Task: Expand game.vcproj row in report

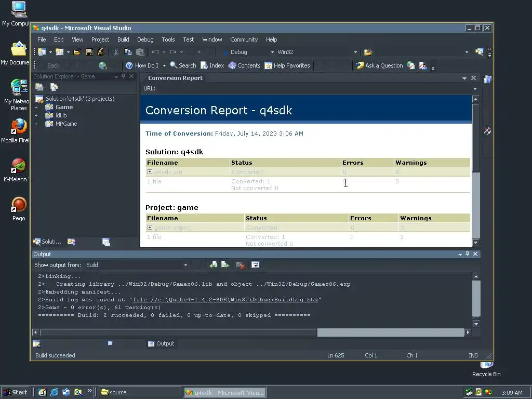Action: pos(150,228)
